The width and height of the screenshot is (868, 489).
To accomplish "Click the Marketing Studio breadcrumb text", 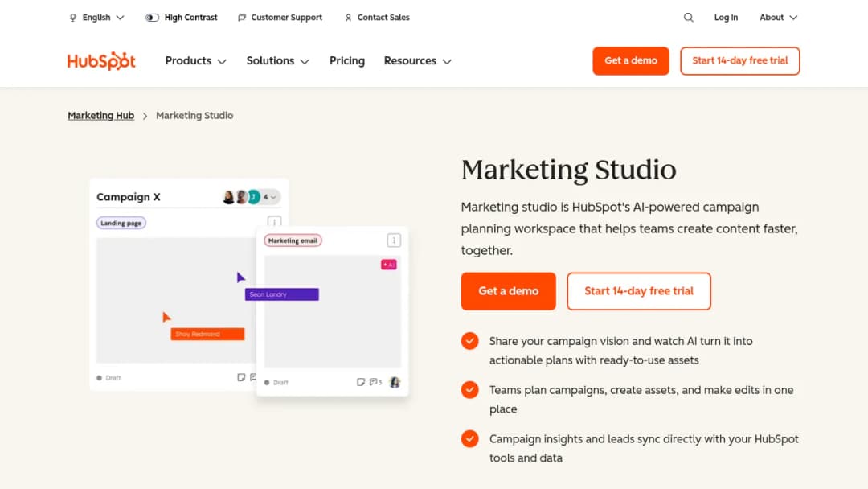I will click(x=194, y=115).
